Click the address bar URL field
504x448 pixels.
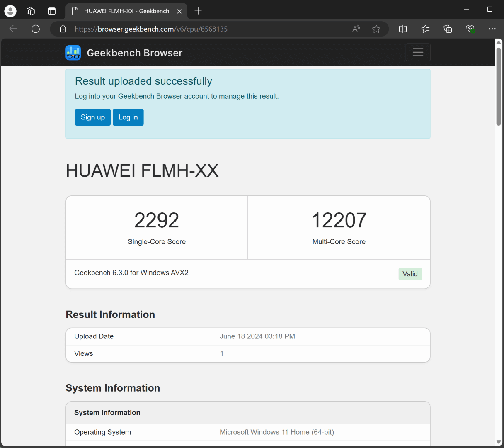click(x=207, y=29)
